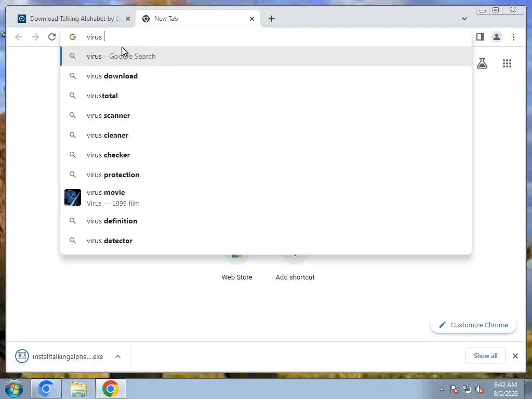Expand download item options chevron

[118, 356]
